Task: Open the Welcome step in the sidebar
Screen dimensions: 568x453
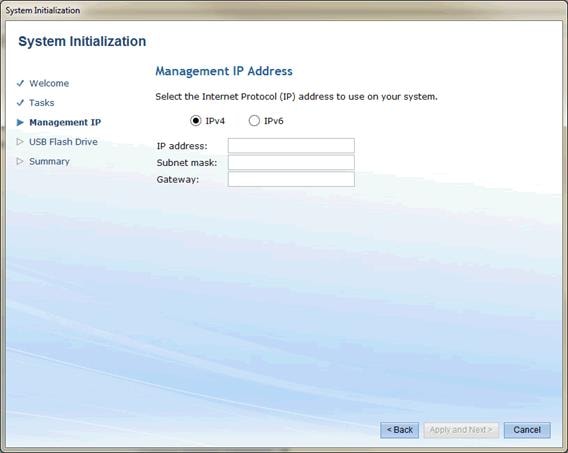Action: (x=49, y=83)
